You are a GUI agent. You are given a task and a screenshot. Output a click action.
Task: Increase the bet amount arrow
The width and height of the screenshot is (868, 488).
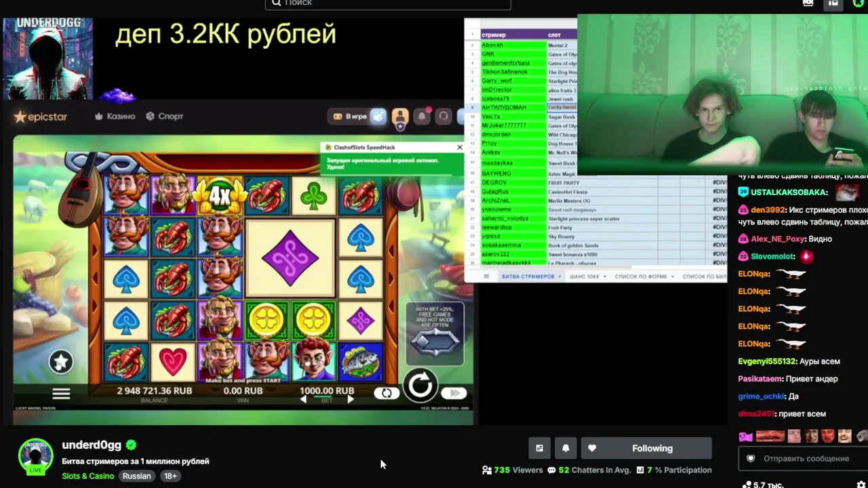pos(350,400)
